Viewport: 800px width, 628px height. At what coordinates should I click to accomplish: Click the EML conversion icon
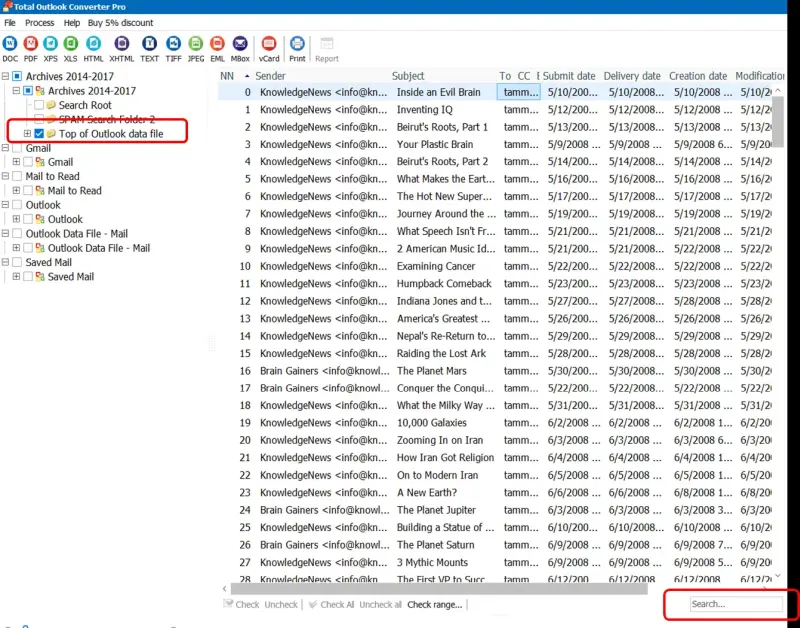[x=217, y=44]
